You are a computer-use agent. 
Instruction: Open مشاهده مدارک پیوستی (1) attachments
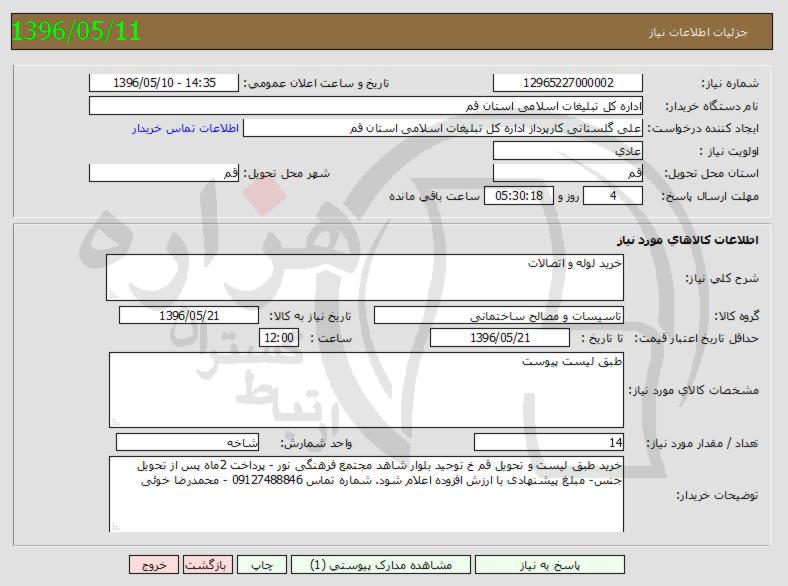381,565
